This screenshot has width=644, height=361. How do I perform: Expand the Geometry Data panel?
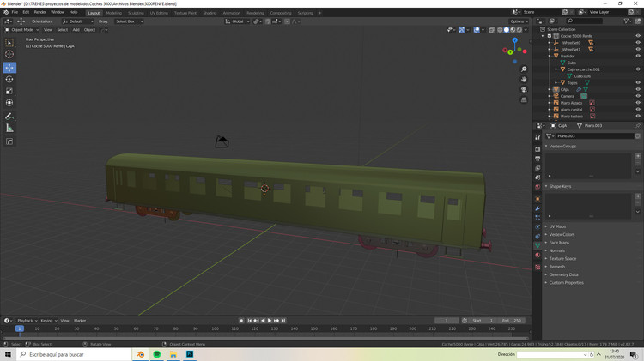[x=563, y=275]
